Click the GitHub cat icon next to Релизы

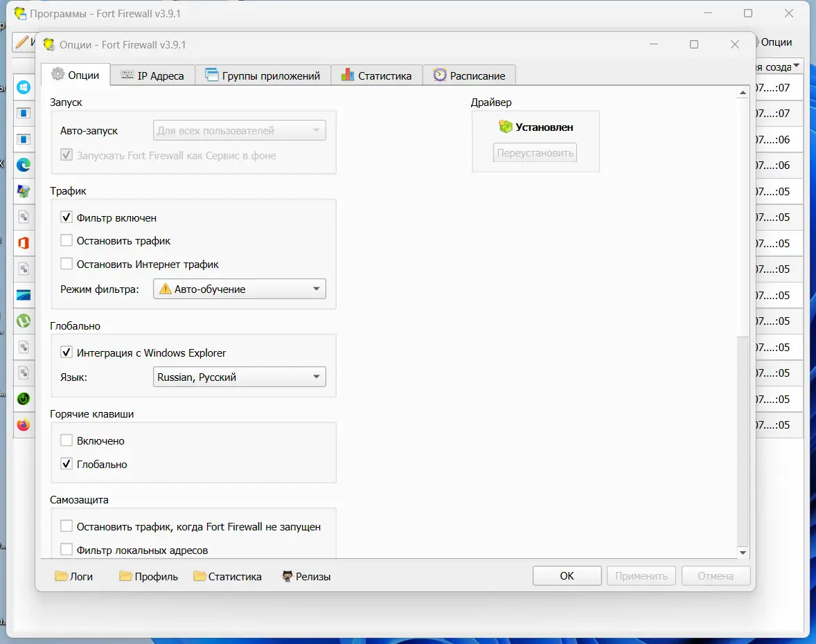287,576
